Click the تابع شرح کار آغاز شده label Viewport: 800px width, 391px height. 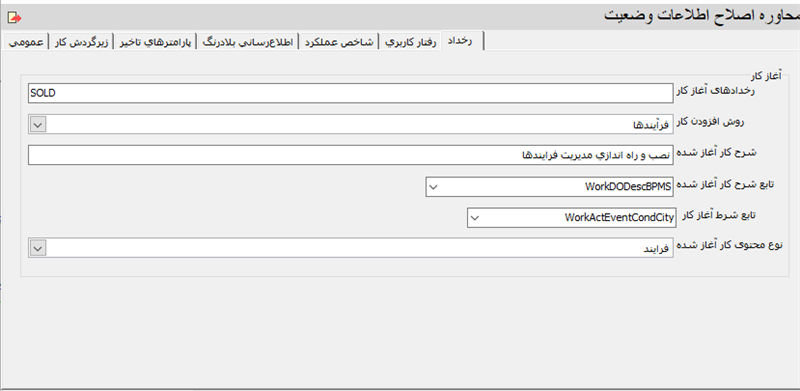tap(725, 183)
